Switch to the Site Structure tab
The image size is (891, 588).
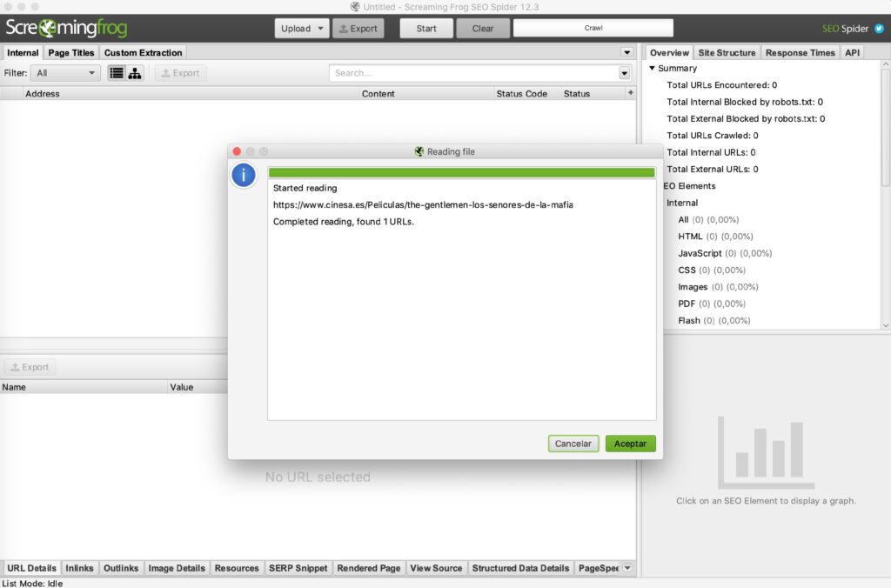727,52
